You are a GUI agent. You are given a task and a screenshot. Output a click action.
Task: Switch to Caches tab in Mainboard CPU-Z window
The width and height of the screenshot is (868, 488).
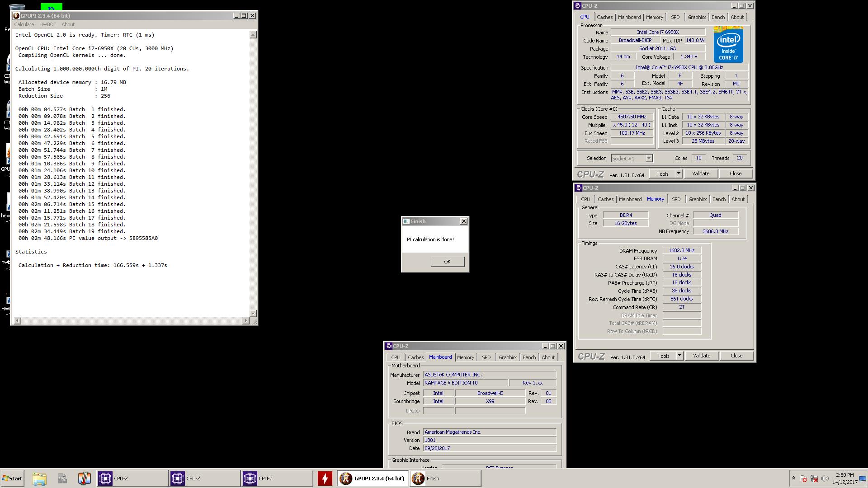[x=415, y=357]
